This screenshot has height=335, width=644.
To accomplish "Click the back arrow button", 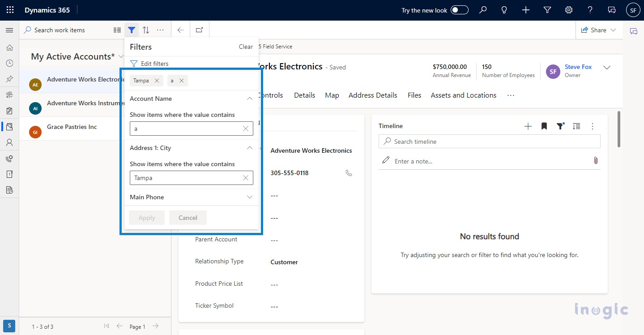I will coord(181,30).
